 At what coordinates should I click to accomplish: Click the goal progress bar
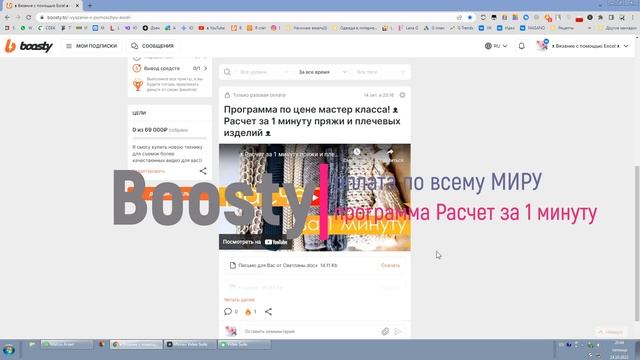click(170, 138)
